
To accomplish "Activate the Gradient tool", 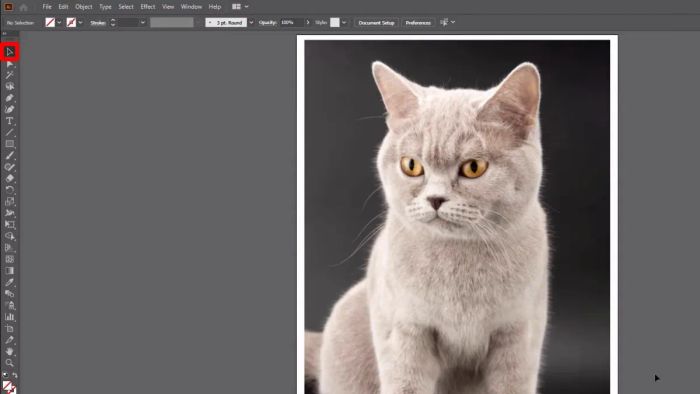I will click(x=9, y=271).
